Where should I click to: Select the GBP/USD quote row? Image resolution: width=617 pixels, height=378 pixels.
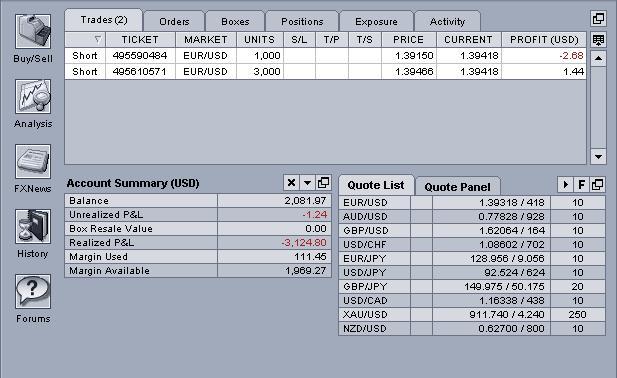(472, 230)
